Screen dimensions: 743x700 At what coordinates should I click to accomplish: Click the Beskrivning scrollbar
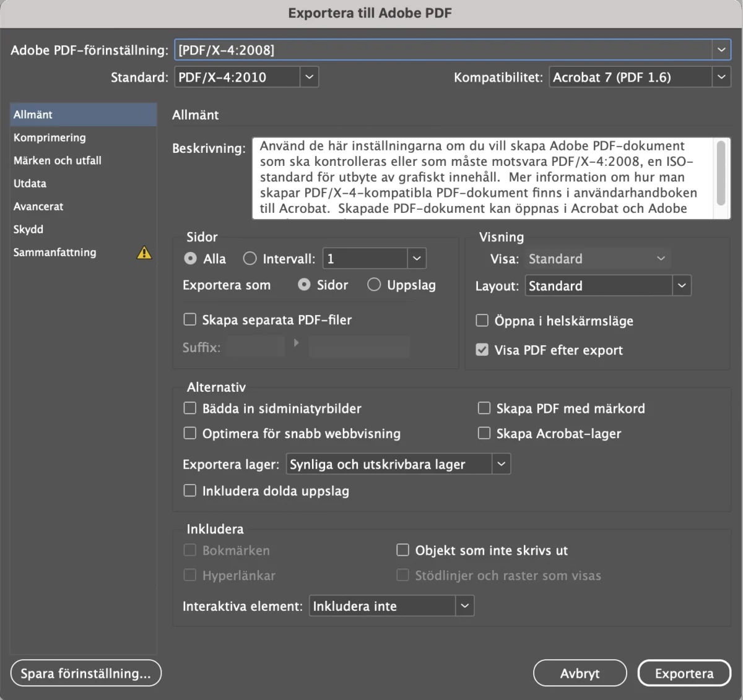click(x=721, y=173)
